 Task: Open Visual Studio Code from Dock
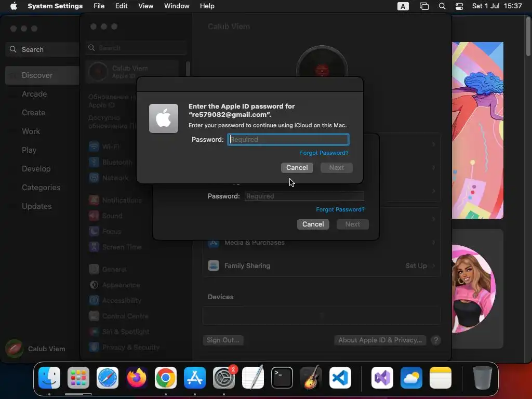pos(340,378)
